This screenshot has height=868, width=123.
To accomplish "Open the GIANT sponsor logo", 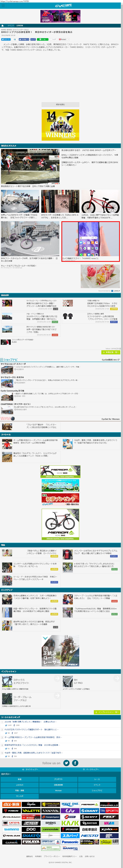I will tap(90, 811).
